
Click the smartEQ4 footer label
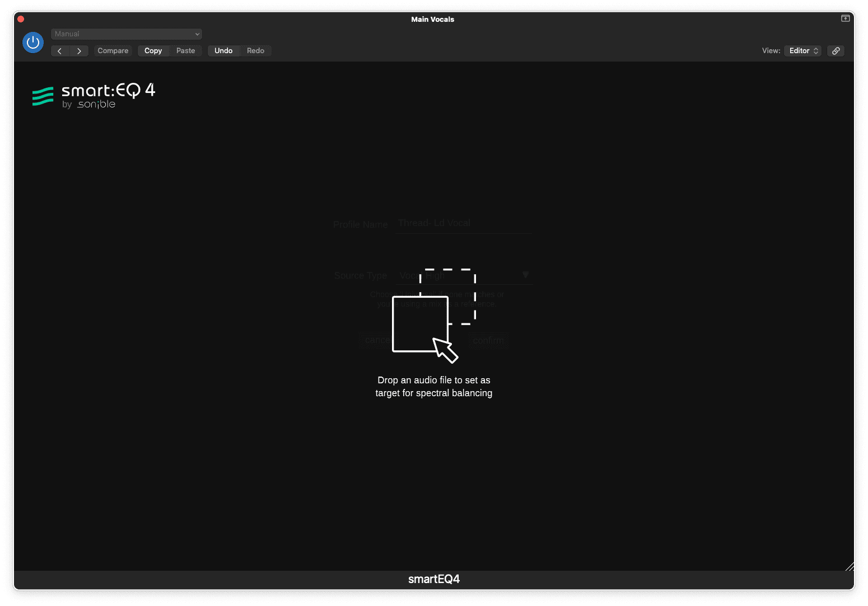point(434,579)
